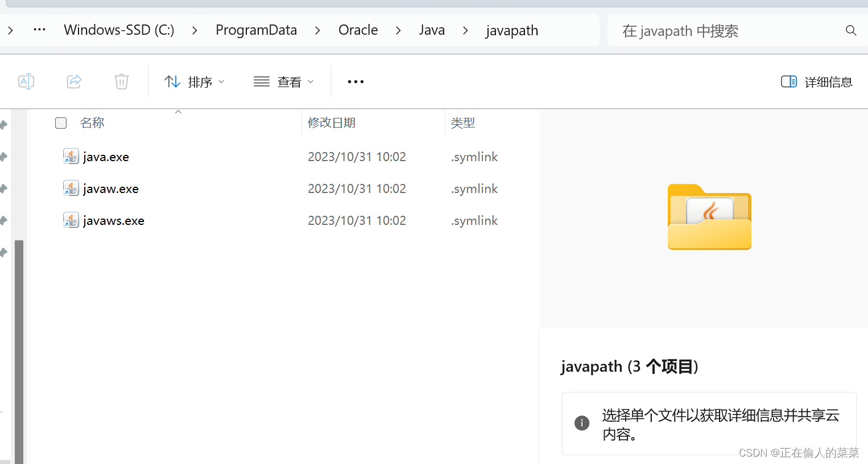Click the .symlink type of javaws.exe
This screenshot has width=868, height=464.
click(x=474, y=221)
